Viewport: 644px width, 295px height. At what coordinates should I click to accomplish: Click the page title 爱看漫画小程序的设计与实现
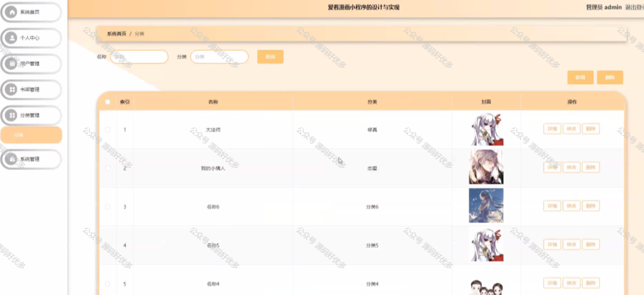pos(364,8)
